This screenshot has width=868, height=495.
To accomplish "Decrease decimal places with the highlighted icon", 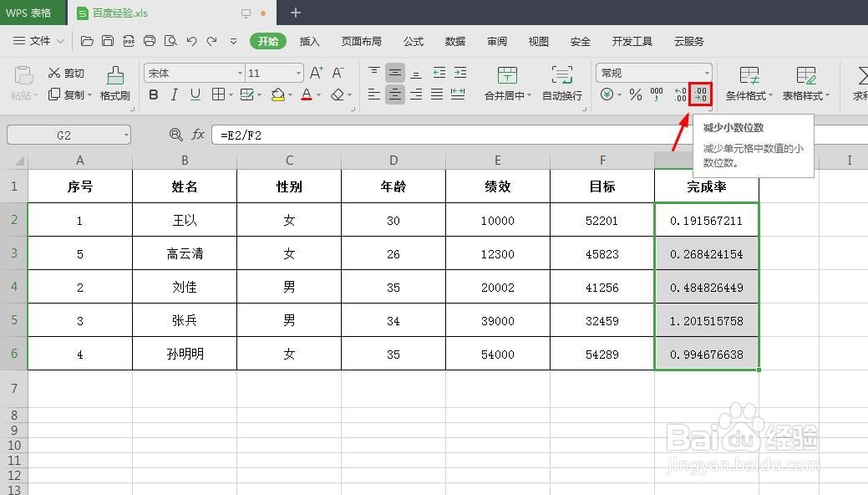I will 699,94.
